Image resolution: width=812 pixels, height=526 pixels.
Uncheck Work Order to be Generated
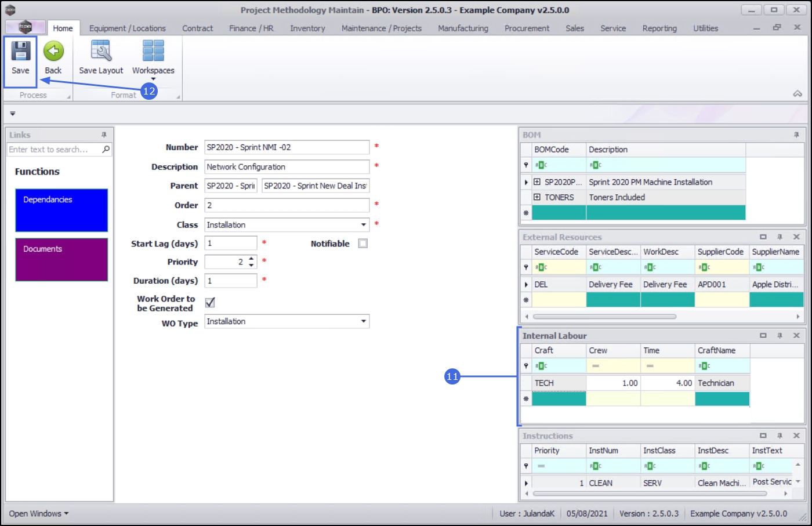click(x=210, y=303)
